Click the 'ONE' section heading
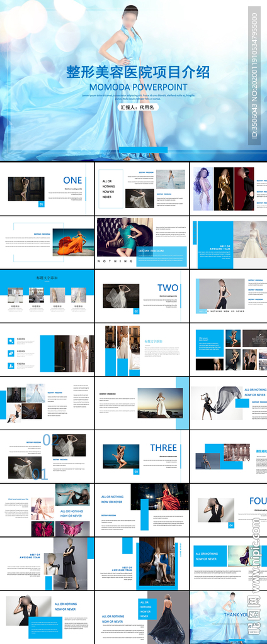 (x=72, y=180)
